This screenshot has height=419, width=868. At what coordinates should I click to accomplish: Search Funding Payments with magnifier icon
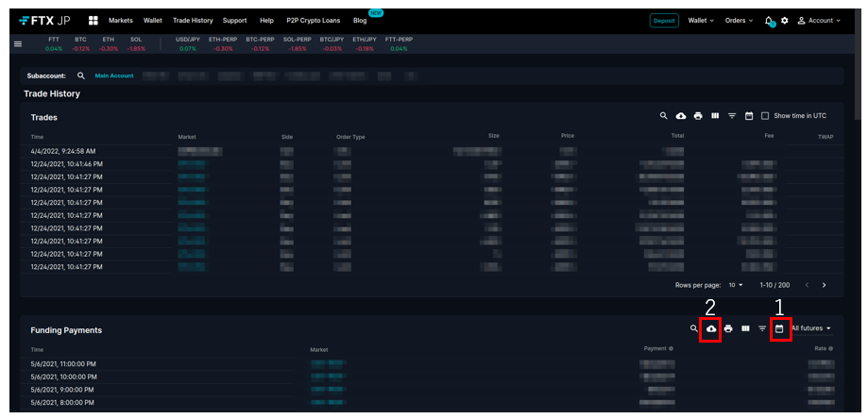(x=693, y=328)
